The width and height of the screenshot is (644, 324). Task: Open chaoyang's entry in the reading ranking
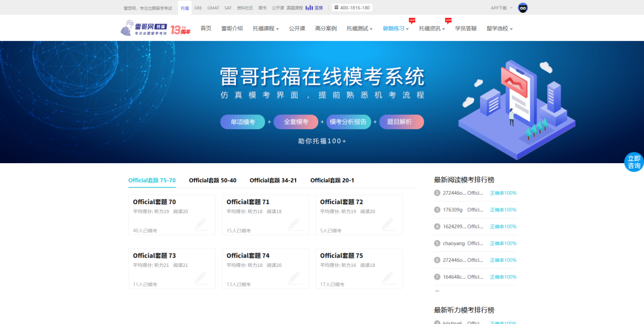pyautogui.click(x=454, y=243)
